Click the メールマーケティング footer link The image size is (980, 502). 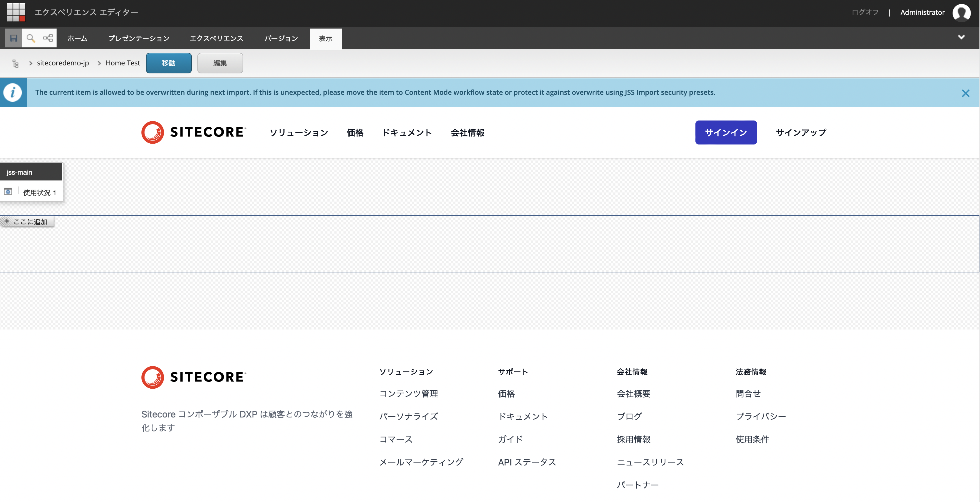click(421, 462)
